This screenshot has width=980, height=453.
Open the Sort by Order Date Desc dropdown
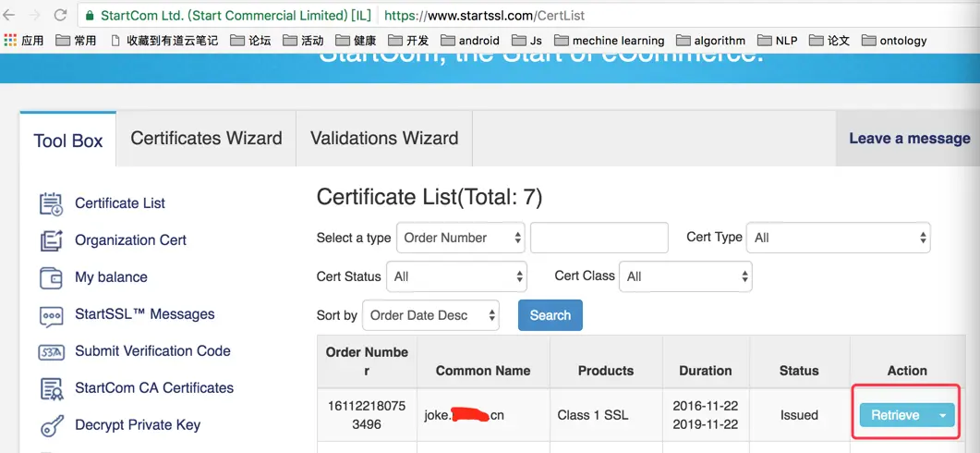click(430, 315)
